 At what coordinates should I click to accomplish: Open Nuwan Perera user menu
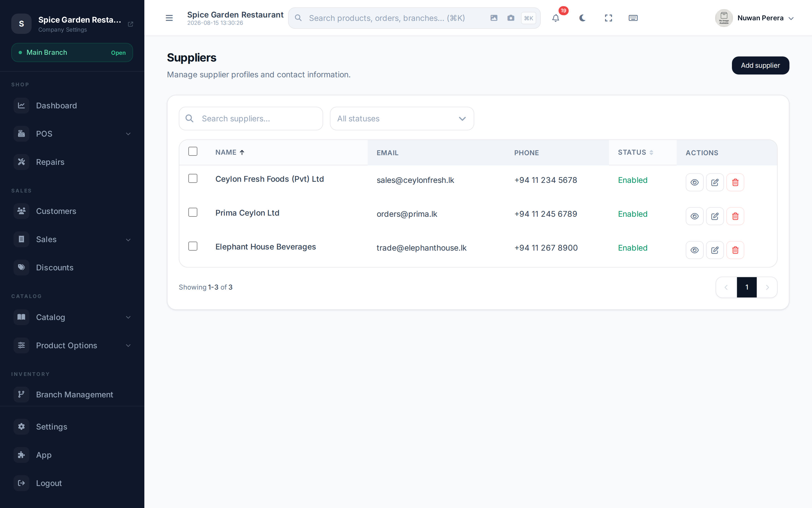coord(754,18)
